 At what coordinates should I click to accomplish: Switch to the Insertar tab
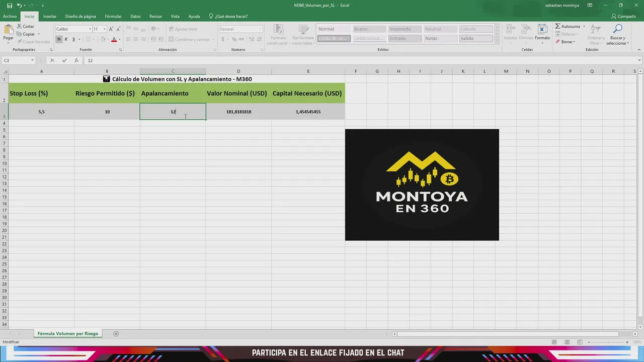point(50,16)
